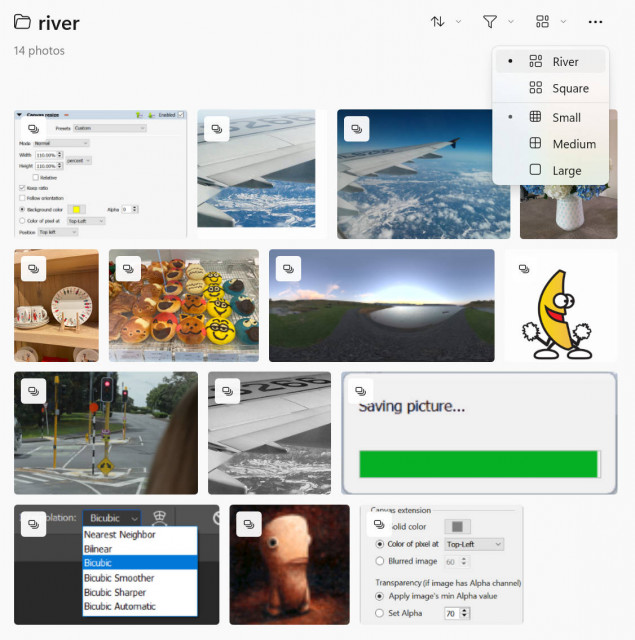Choose the Square layout option
Screen dimensions: 635x640
point(551,88)
